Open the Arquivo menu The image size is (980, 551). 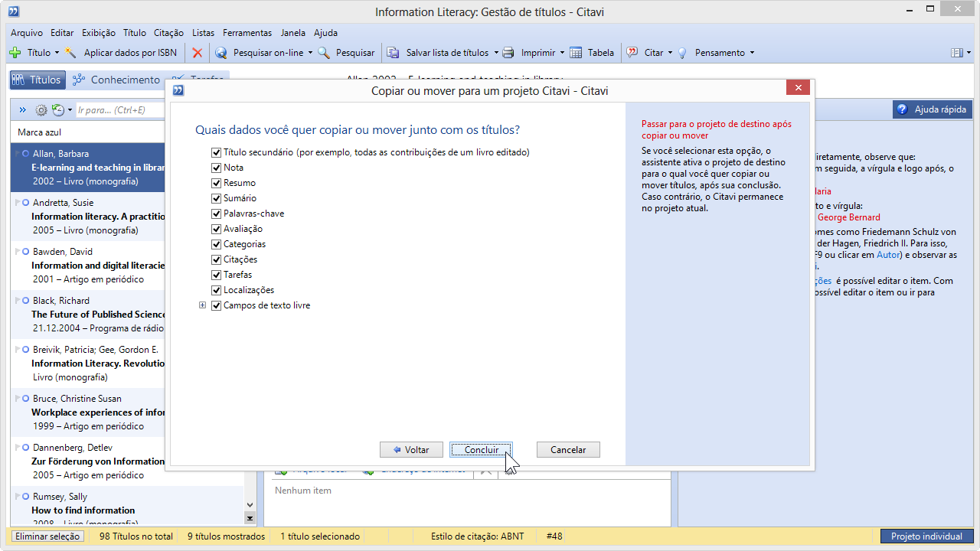[x=27, y=33]
